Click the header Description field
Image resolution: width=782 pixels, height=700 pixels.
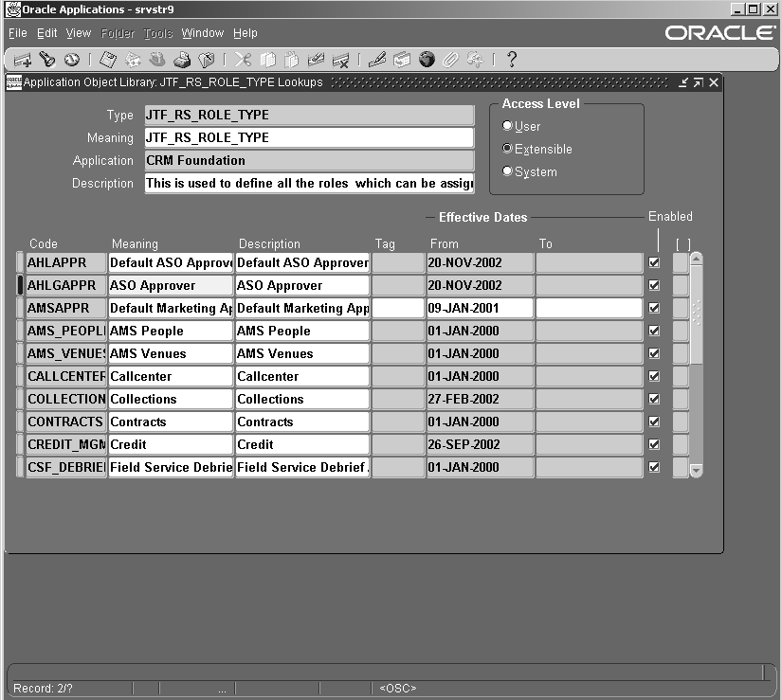tap(309, 184)
